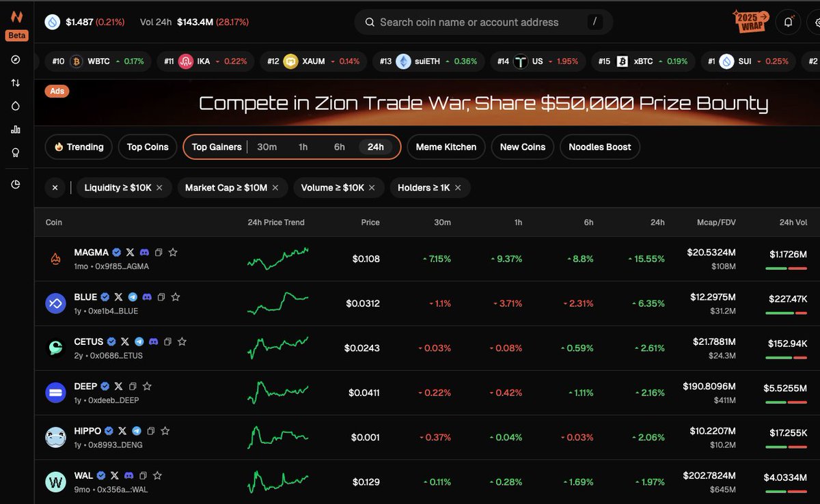The height and width of the screenshot is (504, 820).
Task: Clear all filters with round X button
Action: pyautogui.click(x=55, y=187)
